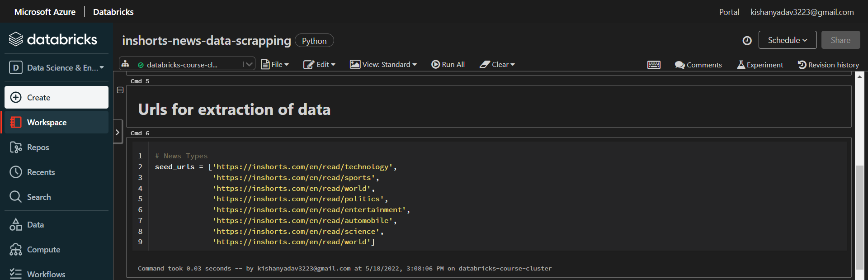Open the Comments panel
The image size is (868, 280).
tap(698, 65)
